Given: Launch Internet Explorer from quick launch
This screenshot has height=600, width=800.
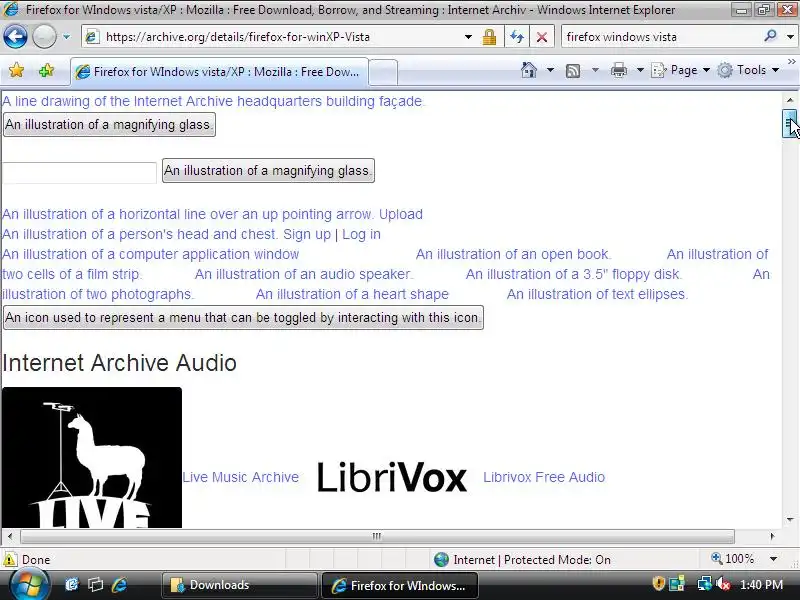Looking at the screenshot, I should [x=119, y=585].
